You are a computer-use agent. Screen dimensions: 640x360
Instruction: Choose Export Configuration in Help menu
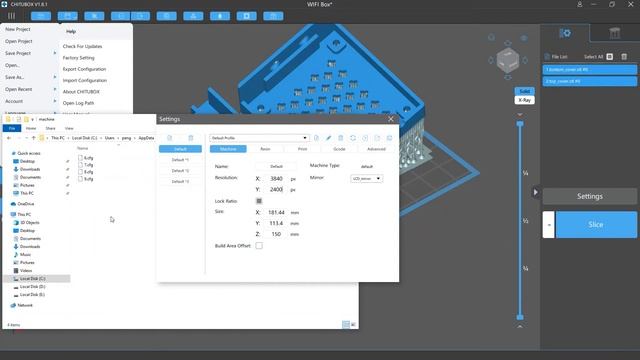(84, 69)
